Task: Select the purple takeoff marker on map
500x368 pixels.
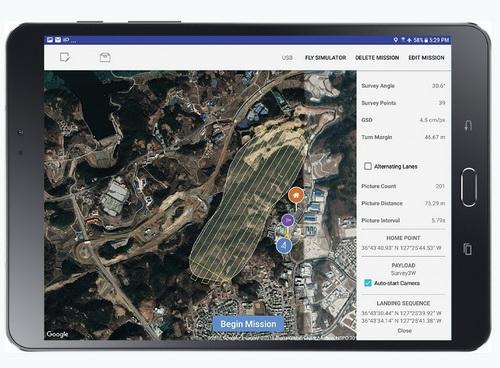Action: (x=288, y=220)
